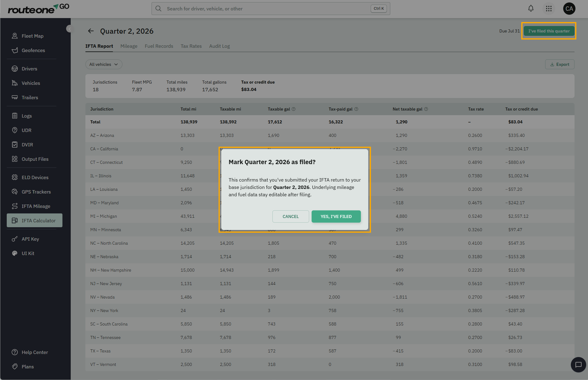The width and height of the screenshot is (588, 380).
Task: Show Tax-paid gal info tooltip icon
Action: click(356, 109)
